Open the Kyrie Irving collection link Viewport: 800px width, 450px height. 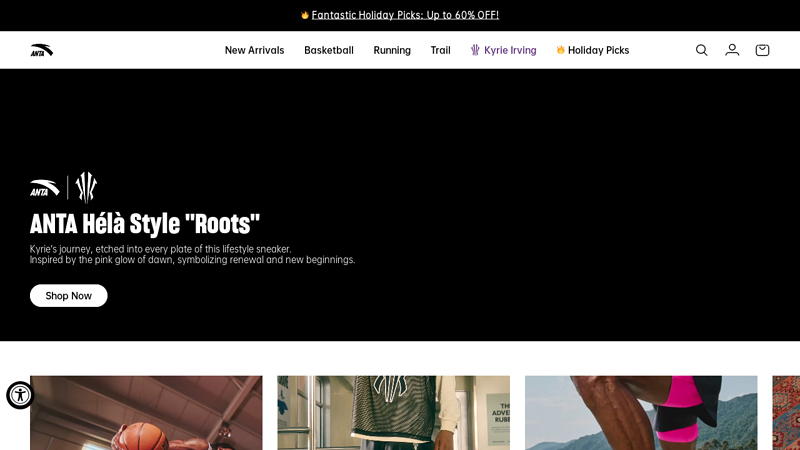coord(510,50)
